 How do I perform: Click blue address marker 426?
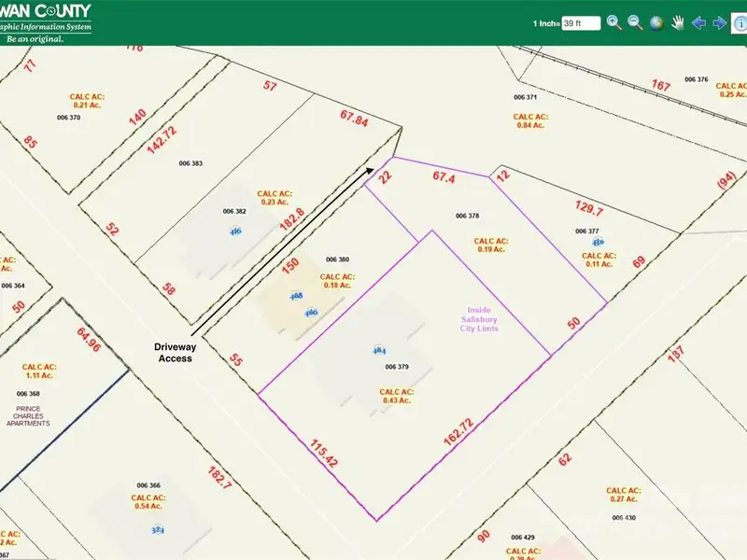[x=236, y=231]
